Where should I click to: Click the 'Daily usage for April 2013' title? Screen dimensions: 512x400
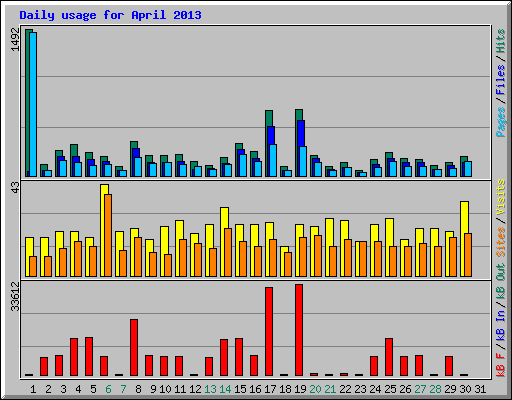point(110,15)
